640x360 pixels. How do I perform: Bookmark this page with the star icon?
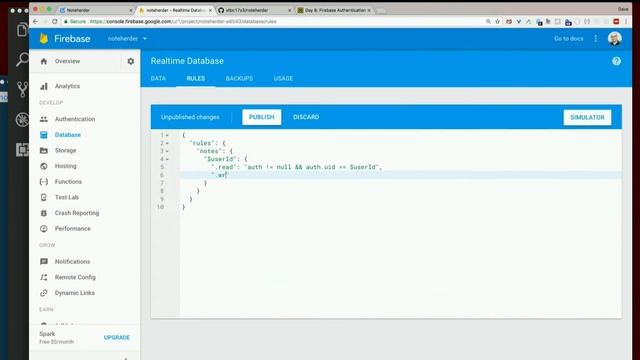pyautogui.click(x=498, y=21)
